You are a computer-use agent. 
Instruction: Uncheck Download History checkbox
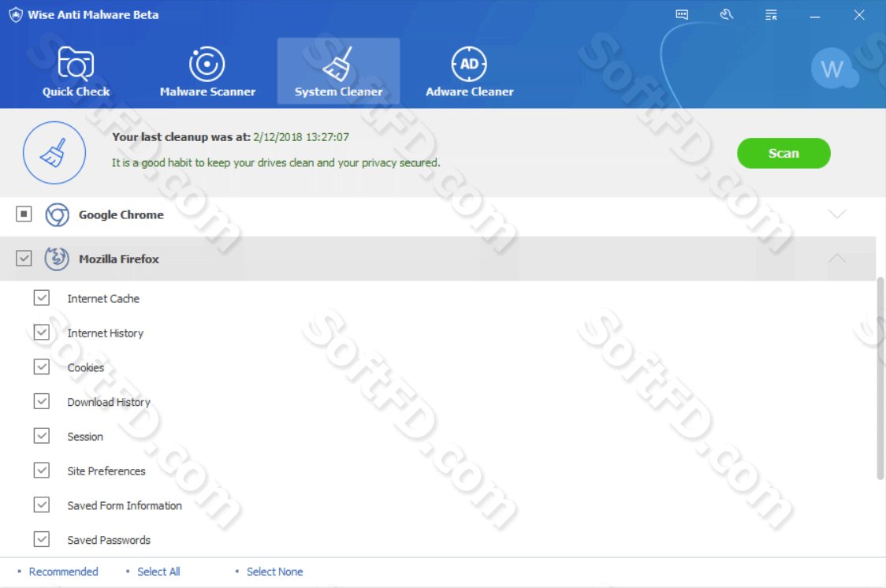41,401
